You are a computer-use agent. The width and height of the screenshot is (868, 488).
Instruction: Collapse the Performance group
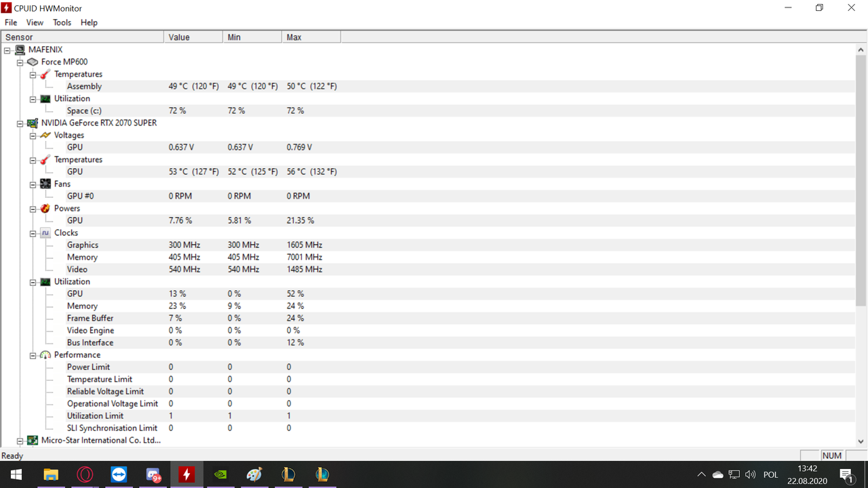[x=33, y=354]
